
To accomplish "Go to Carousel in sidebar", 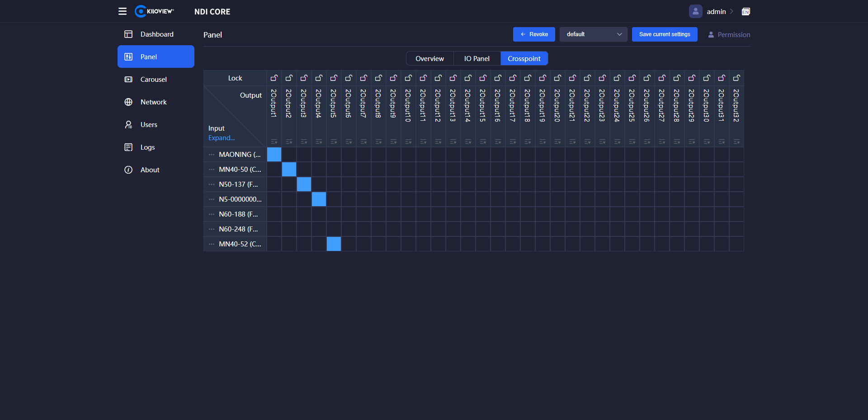I will point(153,80).
